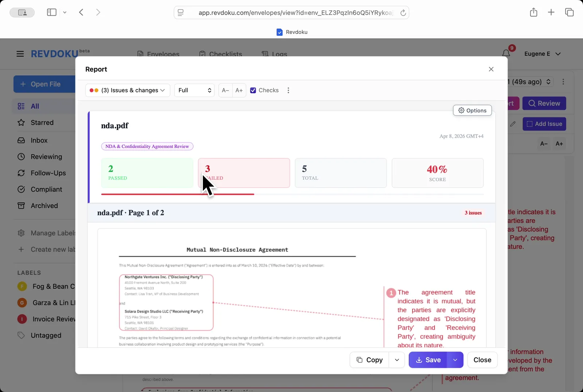
Task: Click the Review button
Action: [x=544, y=103]
